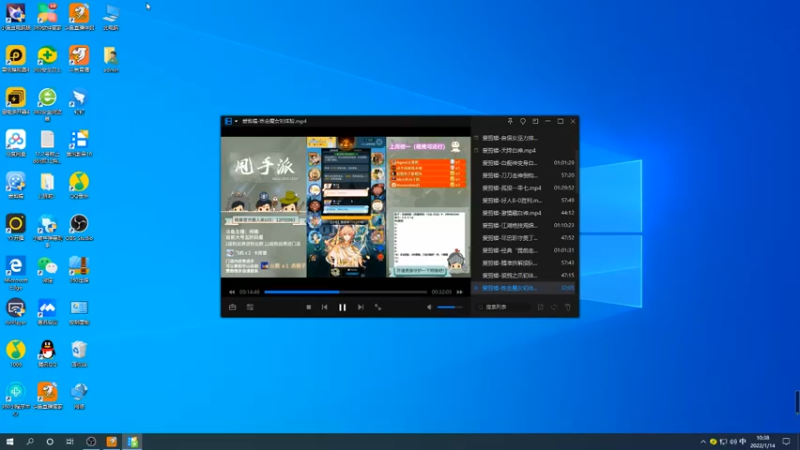Rewind using the double left arrow
800x450 pixels.
click(232, 292)
